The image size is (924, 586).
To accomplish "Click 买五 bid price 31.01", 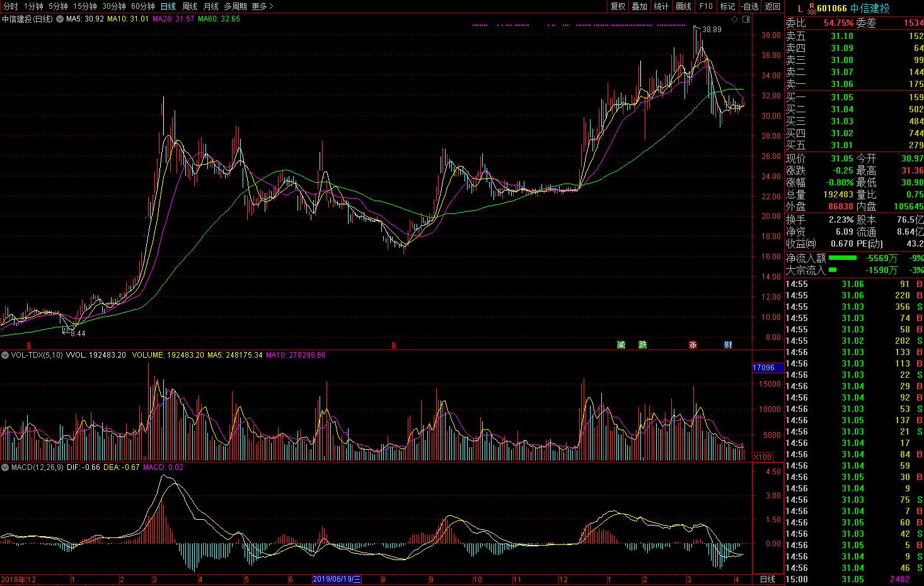I will [841, 145].
